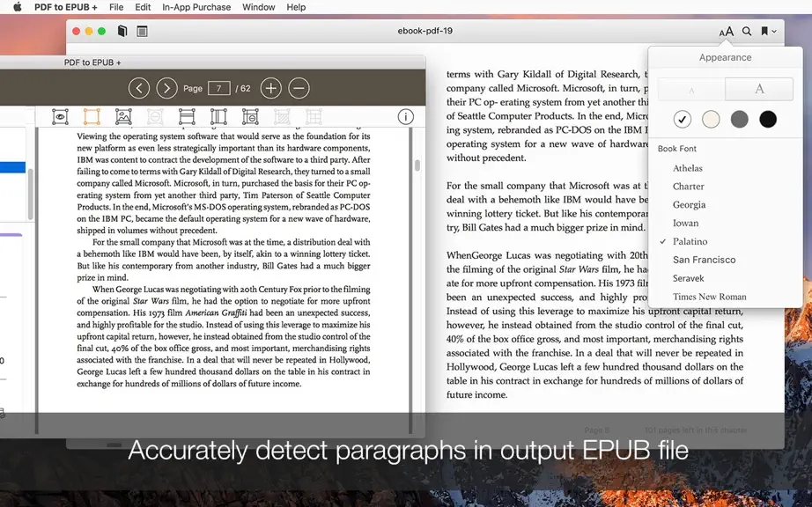
Task: Open the library books icon in reader
Action: (x=122, y=31)
